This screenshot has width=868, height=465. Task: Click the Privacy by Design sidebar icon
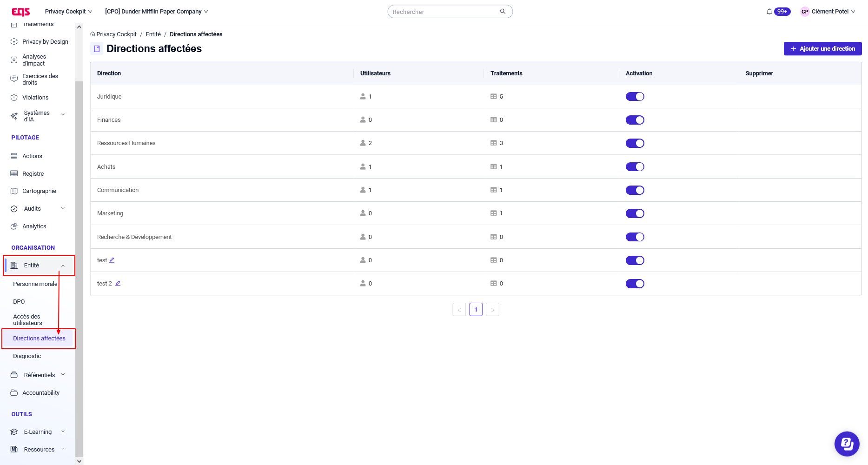(x=14, y=42)
